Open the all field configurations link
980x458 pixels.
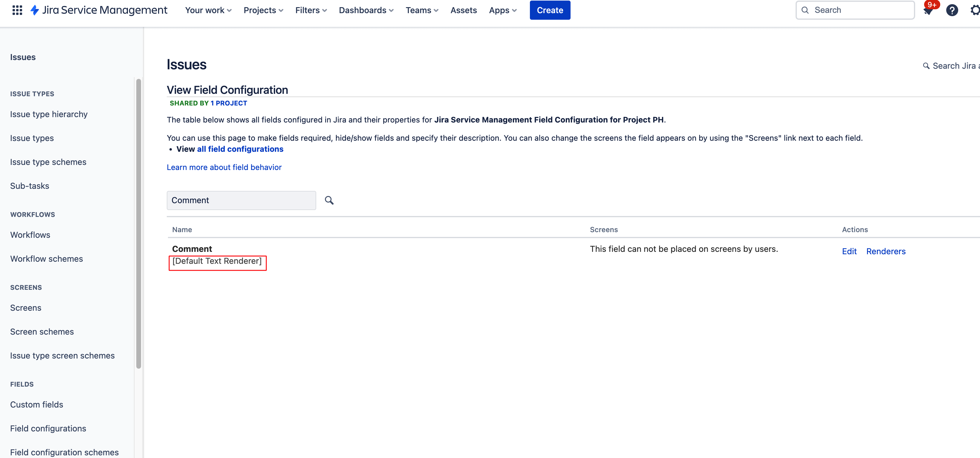pyautogui.click(x=240, y=149)
